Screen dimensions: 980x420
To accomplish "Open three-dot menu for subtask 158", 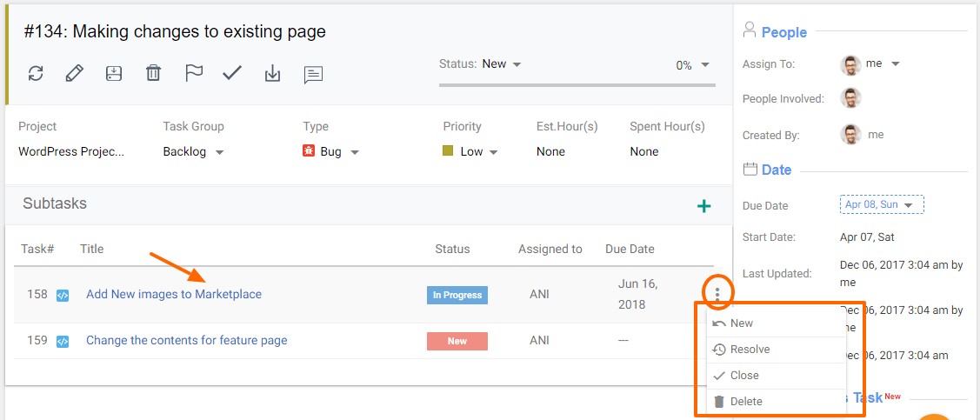I will click(717, 293).
